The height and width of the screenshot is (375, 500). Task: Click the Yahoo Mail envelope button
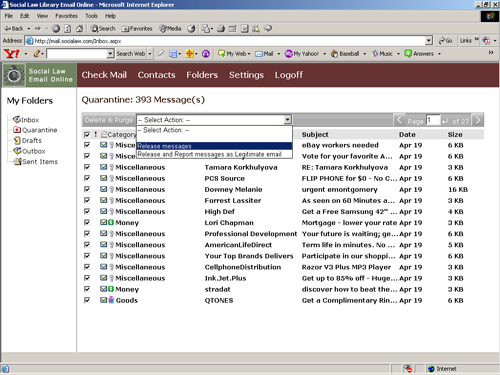[x=264, y=54]
